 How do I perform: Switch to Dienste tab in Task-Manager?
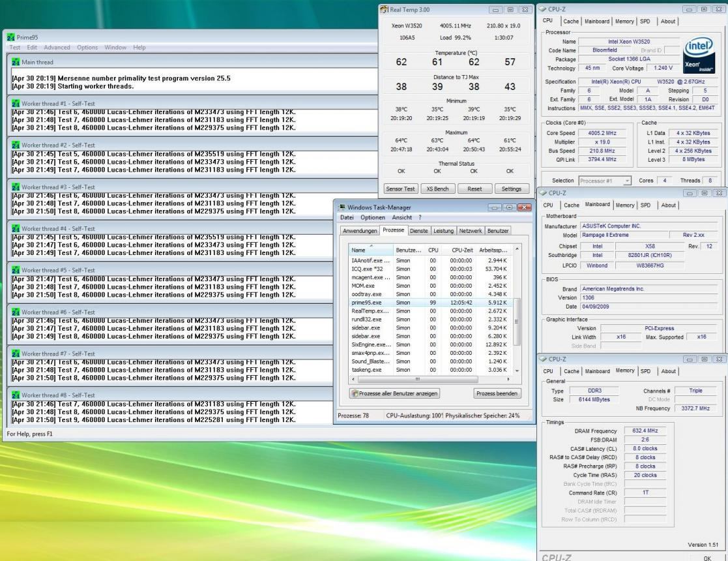pyautogui.click(x=419, y=230)
